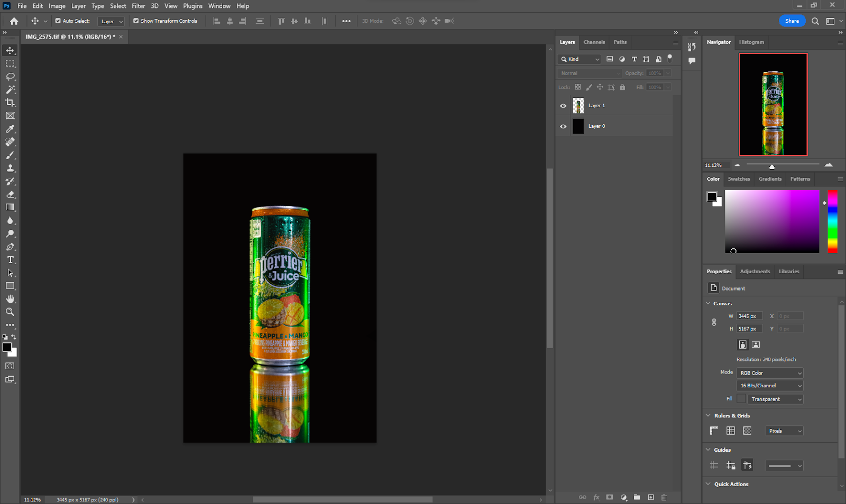Select the Move tool
This screenshot has height=504, width=846.
pos(10,50)
